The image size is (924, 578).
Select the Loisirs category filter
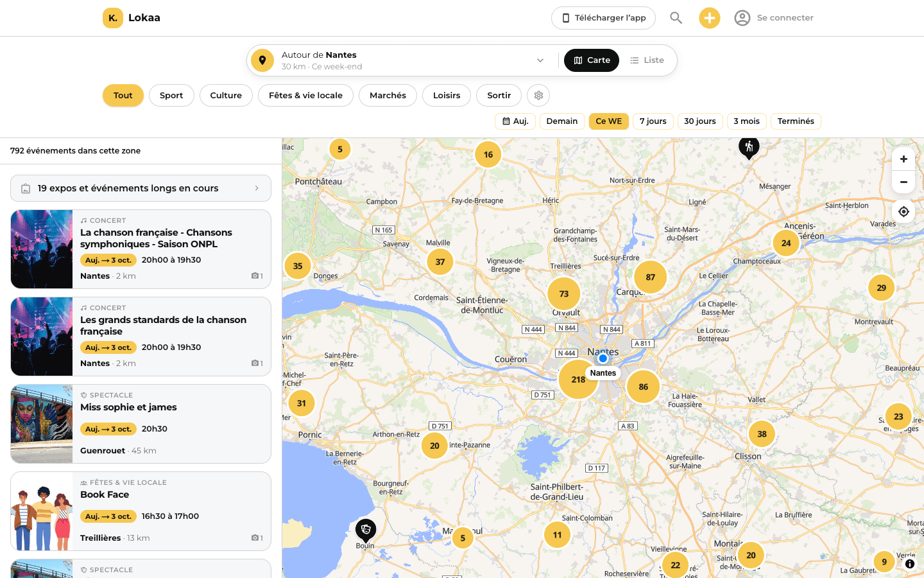tap(447, 96)
